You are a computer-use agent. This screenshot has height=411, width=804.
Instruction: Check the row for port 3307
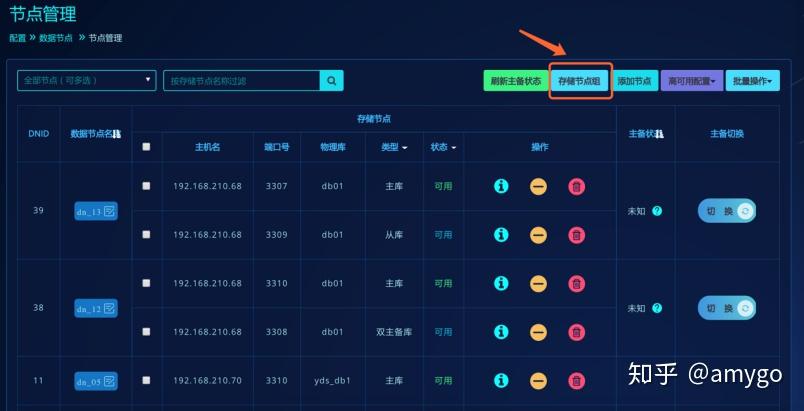[x=147, y=186]
